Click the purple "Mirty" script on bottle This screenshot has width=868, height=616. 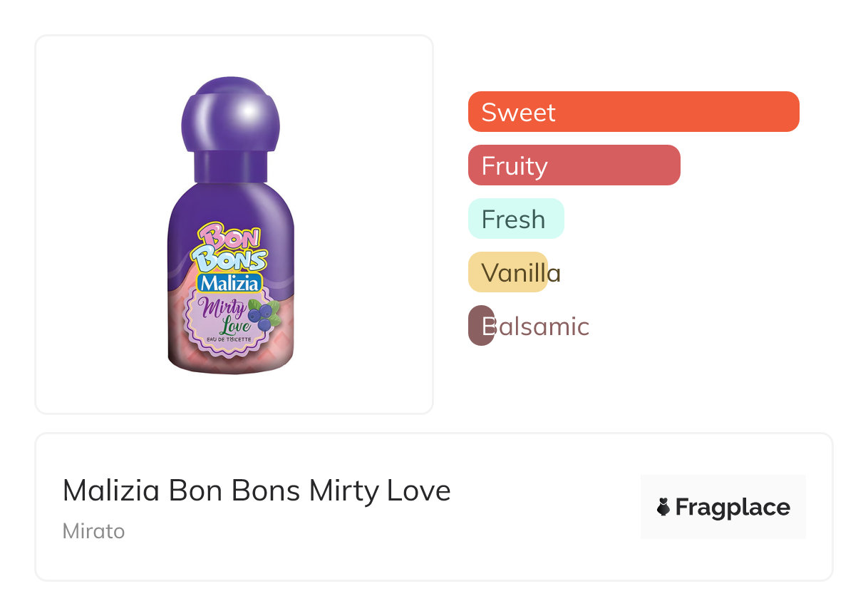(x=223, y=309)
